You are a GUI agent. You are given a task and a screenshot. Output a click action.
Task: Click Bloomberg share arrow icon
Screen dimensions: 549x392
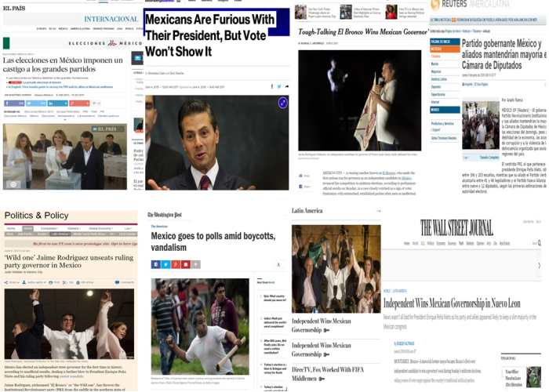287,86
